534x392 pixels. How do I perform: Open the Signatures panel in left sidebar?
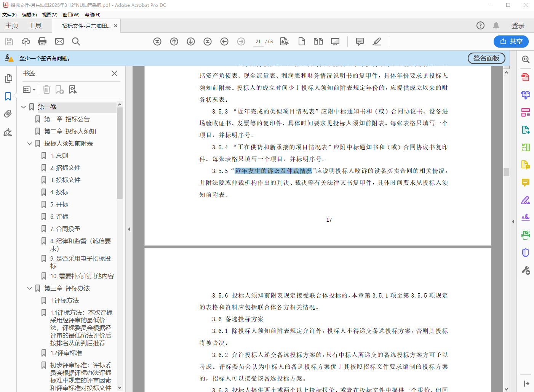click(x=8, y=132)
